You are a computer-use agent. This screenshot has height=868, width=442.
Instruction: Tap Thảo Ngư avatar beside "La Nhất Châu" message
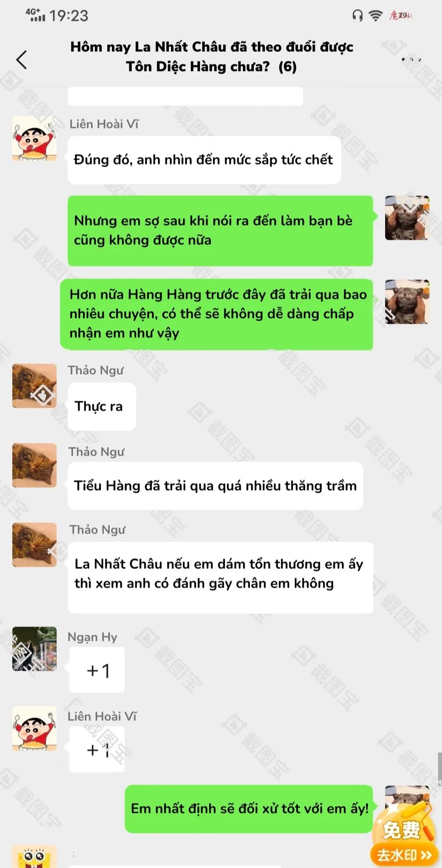[x=35, y=545]
